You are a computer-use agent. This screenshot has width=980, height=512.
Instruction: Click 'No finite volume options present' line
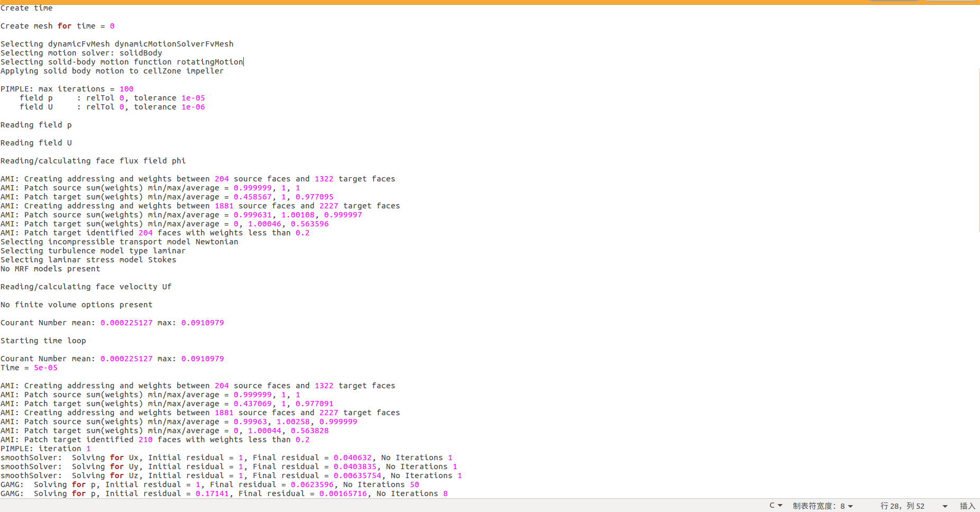point(76,305)
